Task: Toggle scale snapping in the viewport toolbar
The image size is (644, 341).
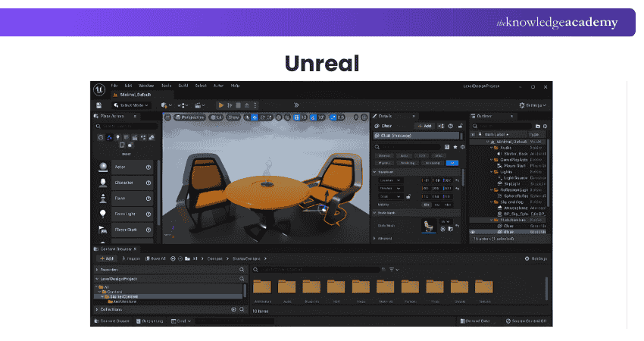Action: pos(333,117)
